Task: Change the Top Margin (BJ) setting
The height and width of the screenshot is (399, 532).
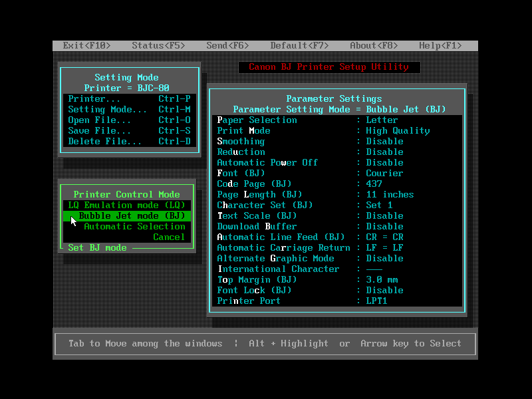Action: (x=337, y=279)
